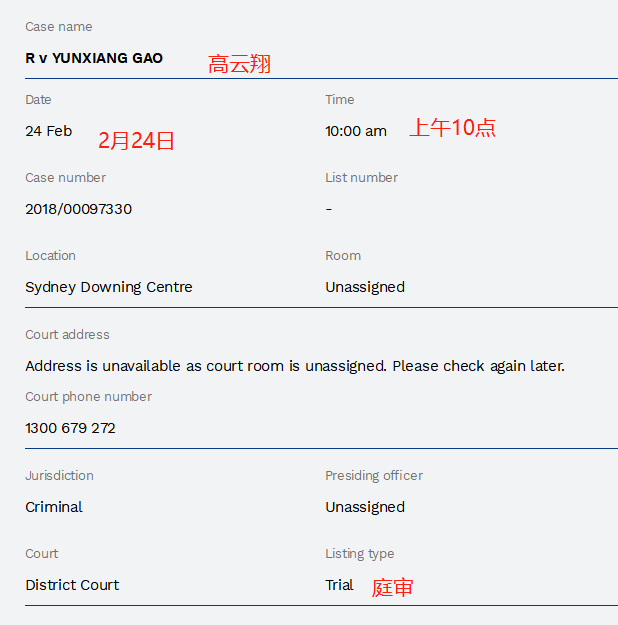618x625 pixels.
Task: Click the Unassigned value under Presiding officer
Action: 365,507
